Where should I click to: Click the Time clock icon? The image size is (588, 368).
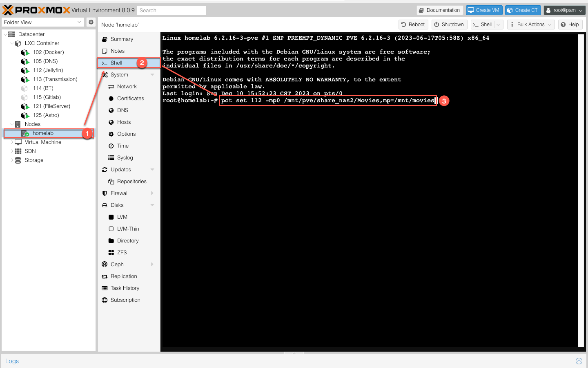pyautogui.click(x=111, y=146)
